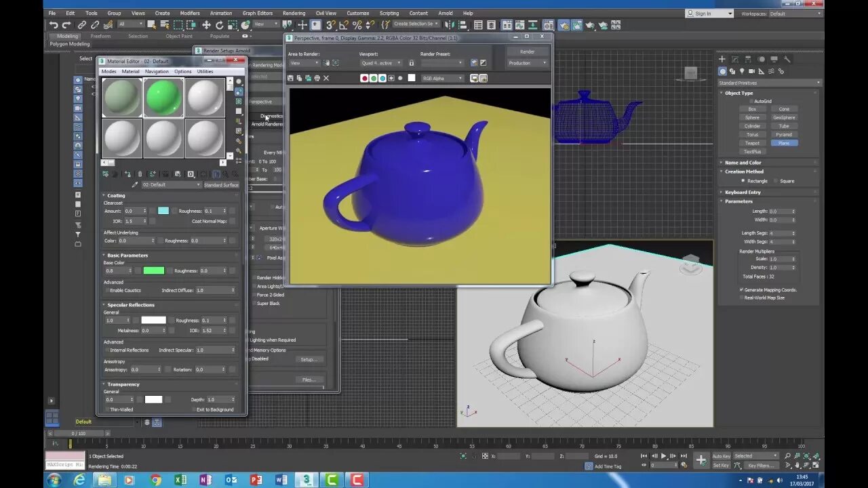Collapse the Specular Reflections rollout
Viewport: 868px width, 488px height.
click(131, 305)
